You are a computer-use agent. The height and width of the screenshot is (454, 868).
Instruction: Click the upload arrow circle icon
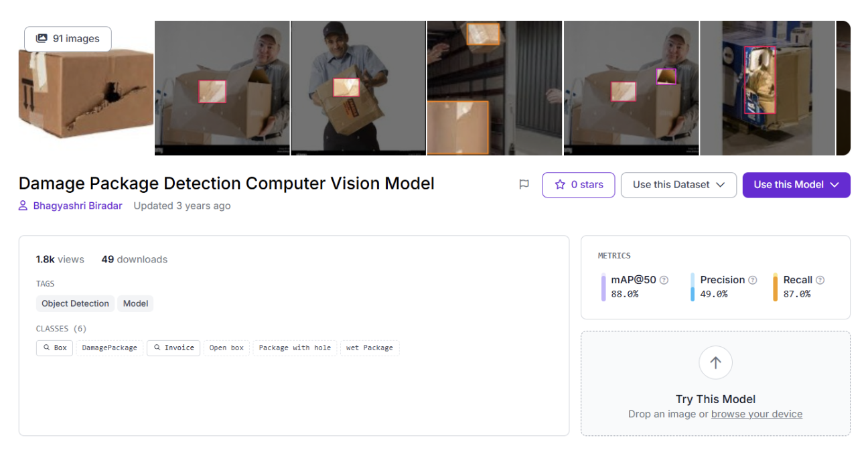click(x=715, y=363)
